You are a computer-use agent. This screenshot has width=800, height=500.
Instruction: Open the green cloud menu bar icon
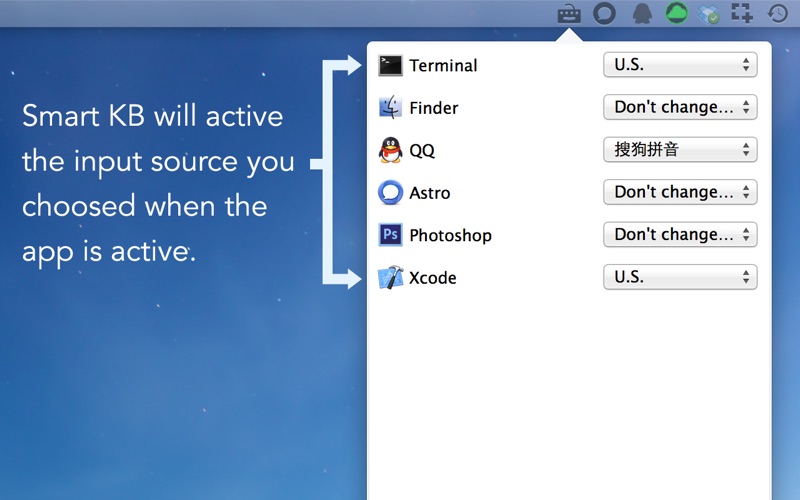pos(677,13)
